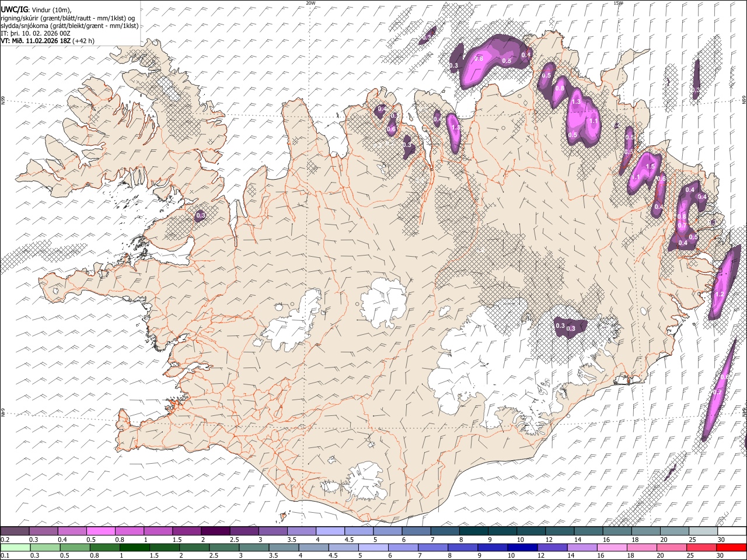The image size is (747, 560).
Task: Choose the dark navy blue swatch labeled 10 in lower legend
Action: [x=522, y=547]
